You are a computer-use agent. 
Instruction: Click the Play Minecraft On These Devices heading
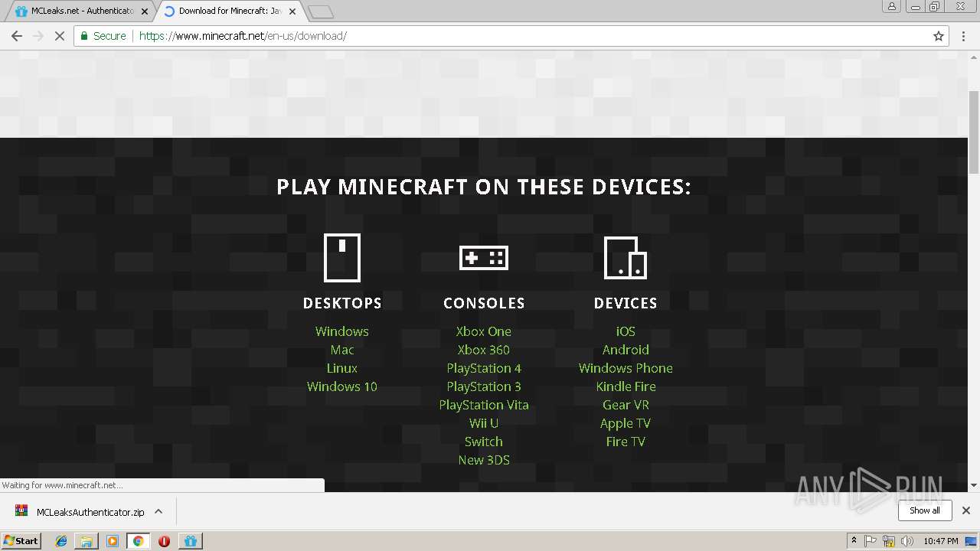point(484,187)
